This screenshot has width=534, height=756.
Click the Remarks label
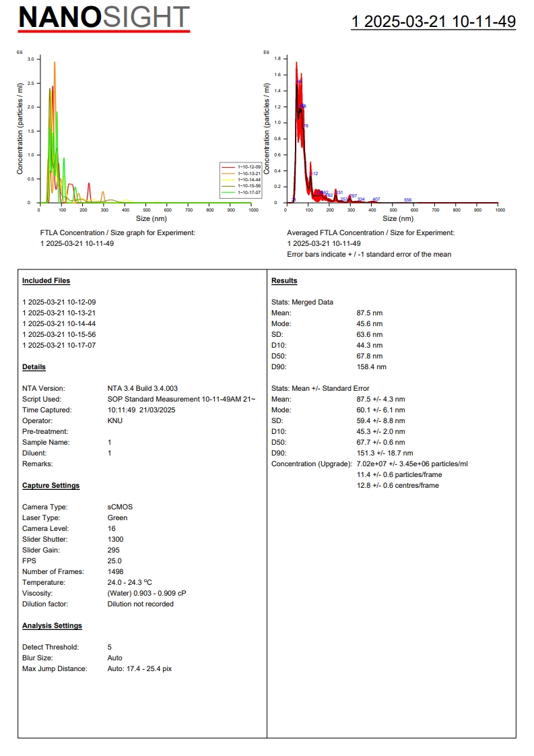pyautogui.click(x=38, y=464)
